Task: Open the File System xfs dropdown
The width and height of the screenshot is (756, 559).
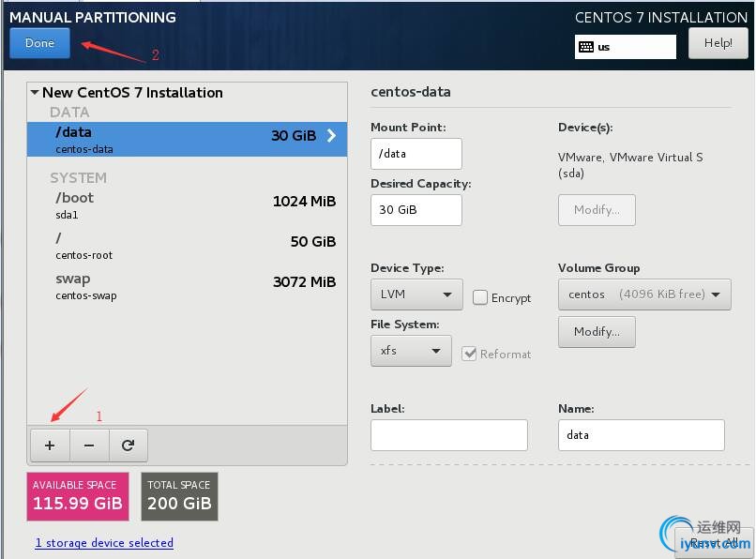Action: pos(411,351)
